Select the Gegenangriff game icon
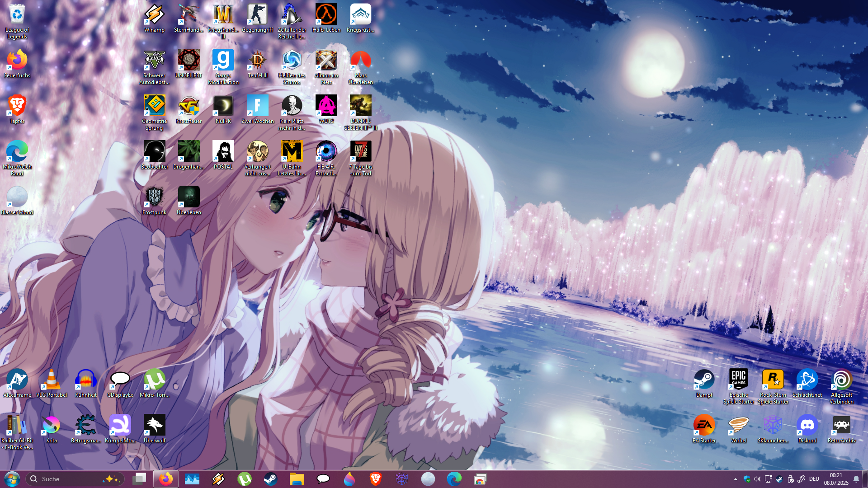 tap(258, 18)
